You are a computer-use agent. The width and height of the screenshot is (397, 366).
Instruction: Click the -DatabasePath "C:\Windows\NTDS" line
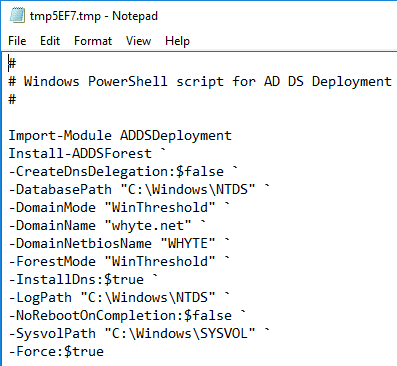point(139,189)
